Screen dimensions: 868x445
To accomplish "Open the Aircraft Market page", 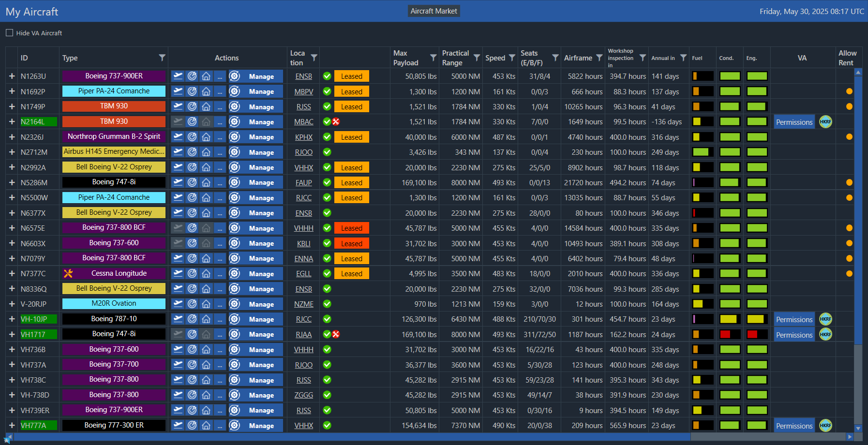I will [x=434, y=11].
